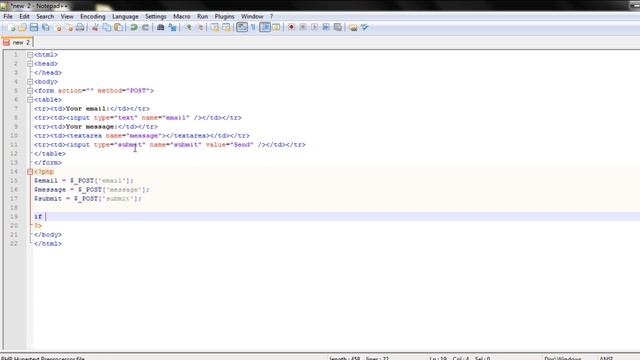The width and height of the screenshot is (640, 360).
Task: Click the Zoom Out toolbar icon
Action: 200,27
